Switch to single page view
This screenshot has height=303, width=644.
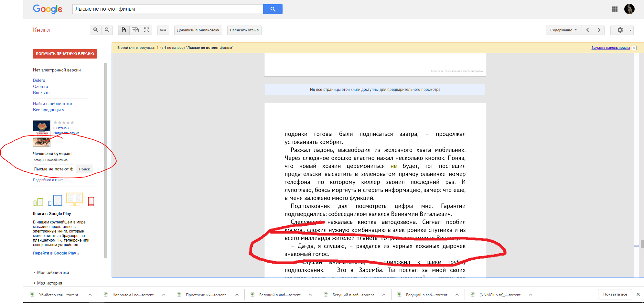coord(124,30)
